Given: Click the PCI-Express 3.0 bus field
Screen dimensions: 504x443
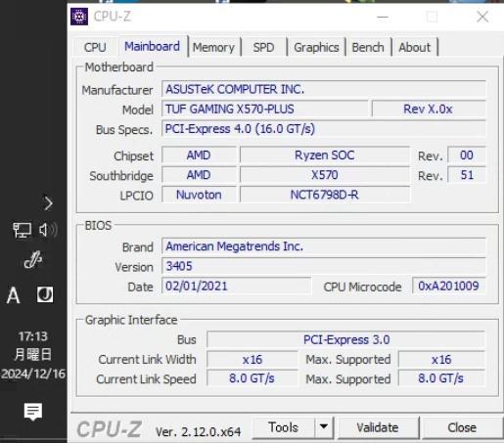Looking at the screenshot, I should click(346, 339).
